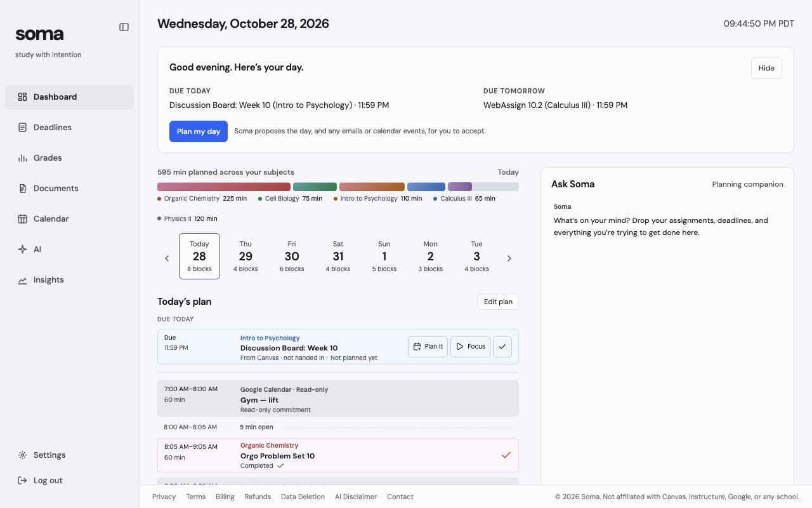Viewport: 812px width, 508px height.
Task: Select the Tue 3 day tab
Action: 477,256
